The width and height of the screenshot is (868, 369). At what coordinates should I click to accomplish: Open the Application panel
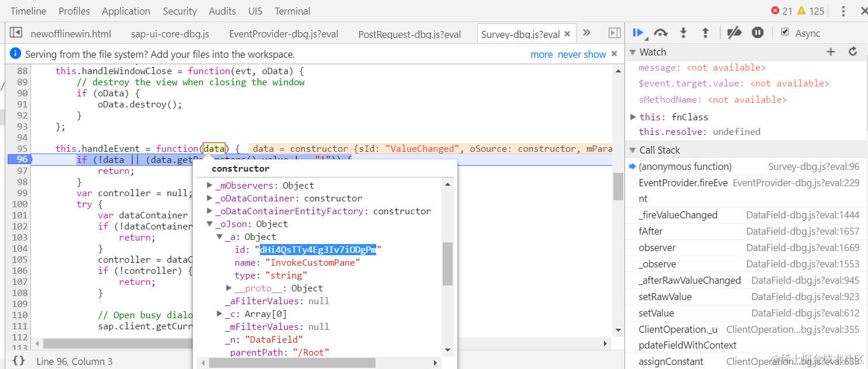pos(126,11)
